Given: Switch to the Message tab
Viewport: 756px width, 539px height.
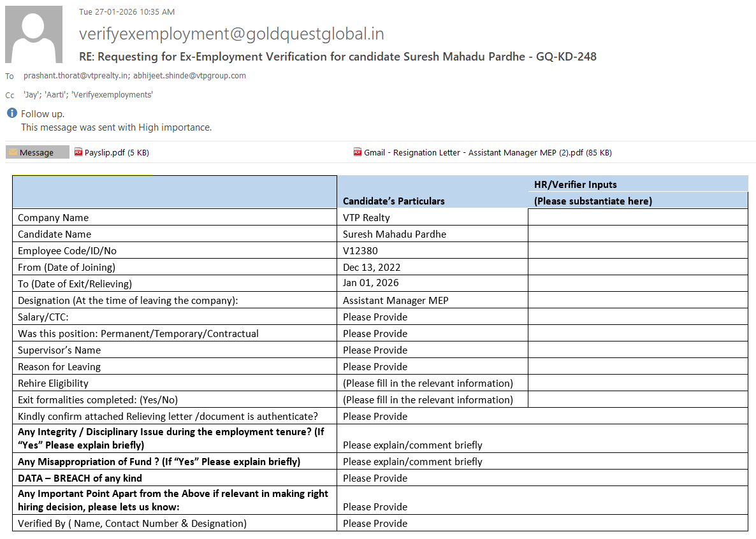Looking at the screenshot, I should [x=37, y=152].
